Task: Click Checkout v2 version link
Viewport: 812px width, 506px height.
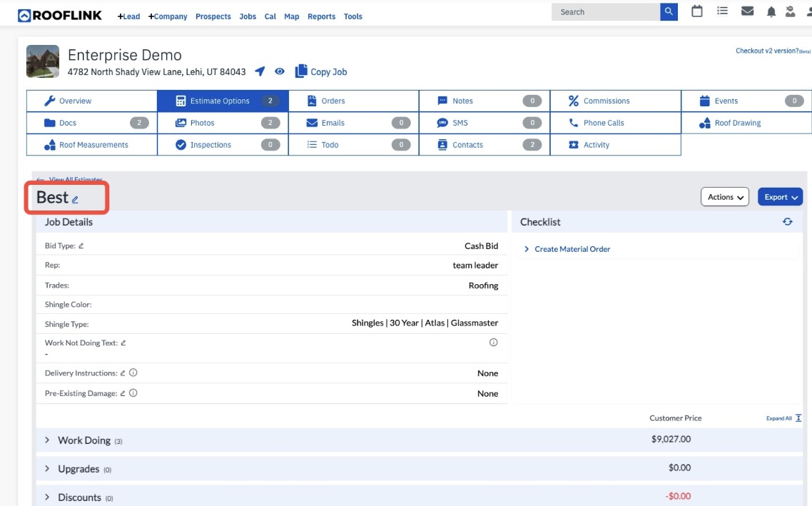Action: point(773,51)
